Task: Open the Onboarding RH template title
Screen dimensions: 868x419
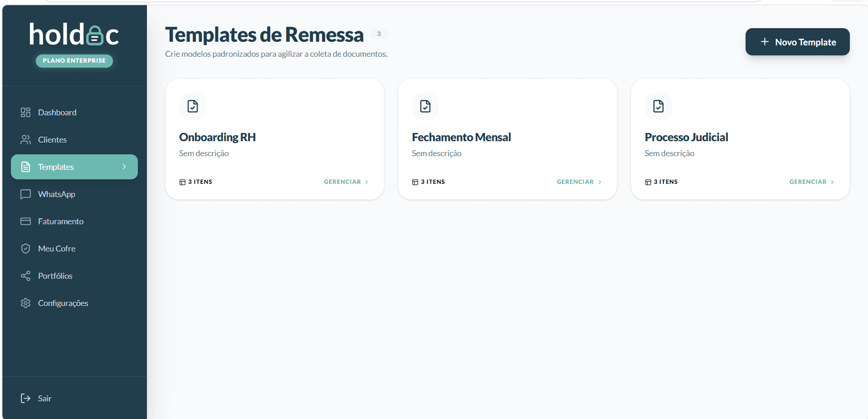Action: point(217,137)
